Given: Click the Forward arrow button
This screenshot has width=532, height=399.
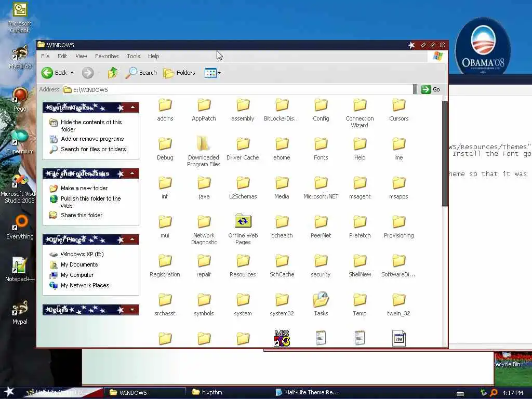Looking at the screenshot, I should (87, 73).
